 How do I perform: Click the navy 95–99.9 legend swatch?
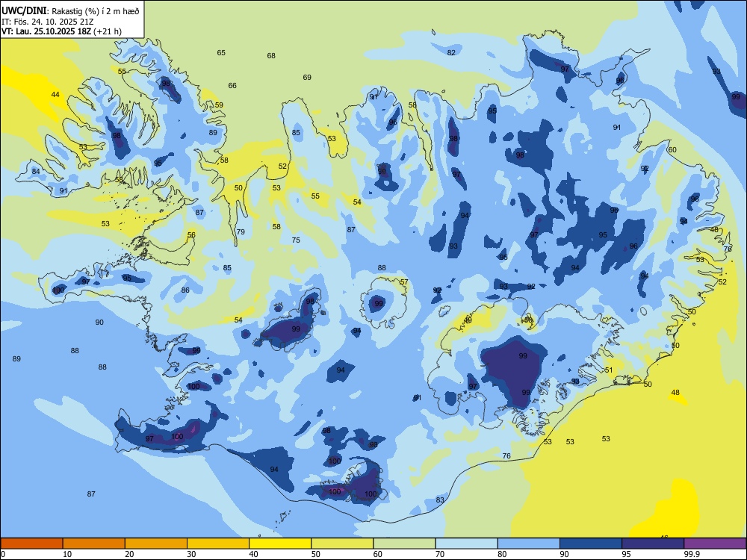[653, 544]
